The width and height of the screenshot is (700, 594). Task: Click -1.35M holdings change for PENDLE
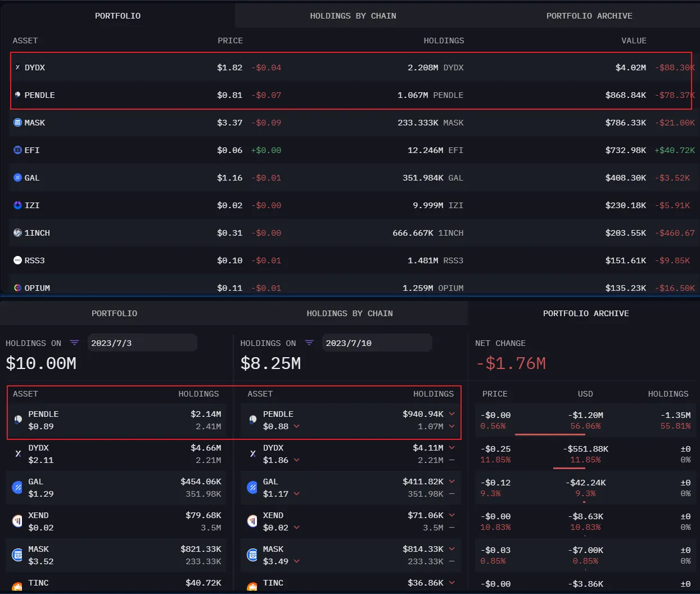(x=675, y=415)
